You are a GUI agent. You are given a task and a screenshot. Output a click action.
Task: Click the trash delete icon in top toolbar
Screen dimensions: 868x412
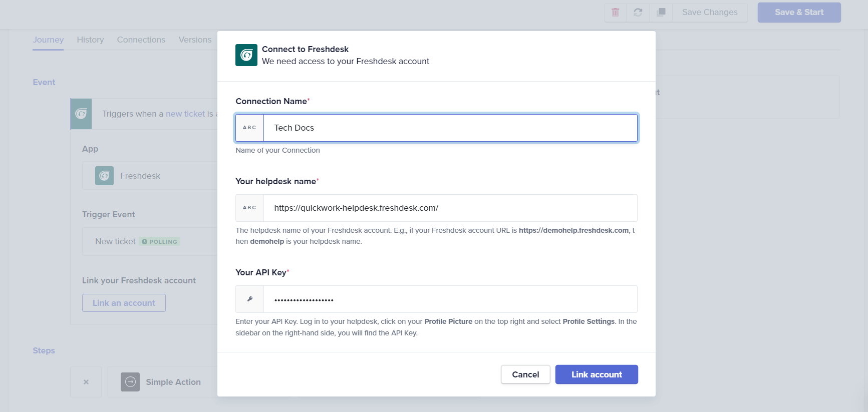coord(615,13)
